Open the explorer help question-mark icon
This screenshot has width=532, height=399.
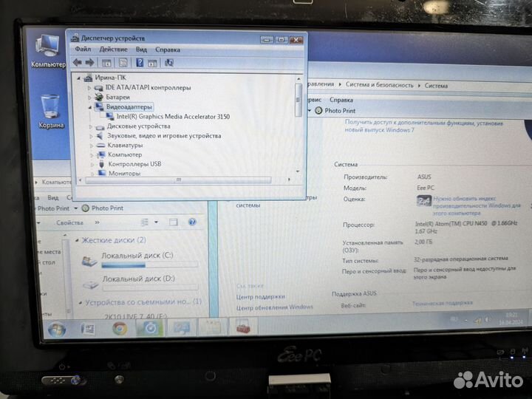coord(192,222)
